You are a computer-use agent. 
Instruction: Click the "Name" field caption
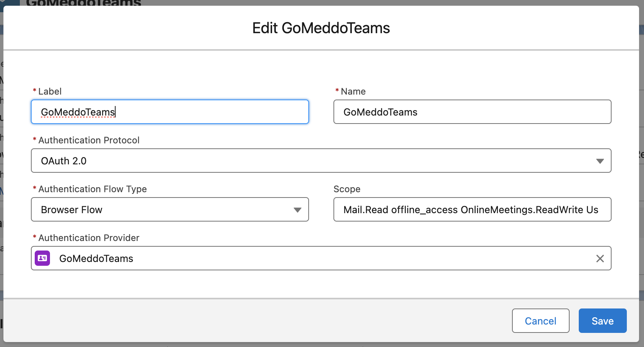point(353,92)
